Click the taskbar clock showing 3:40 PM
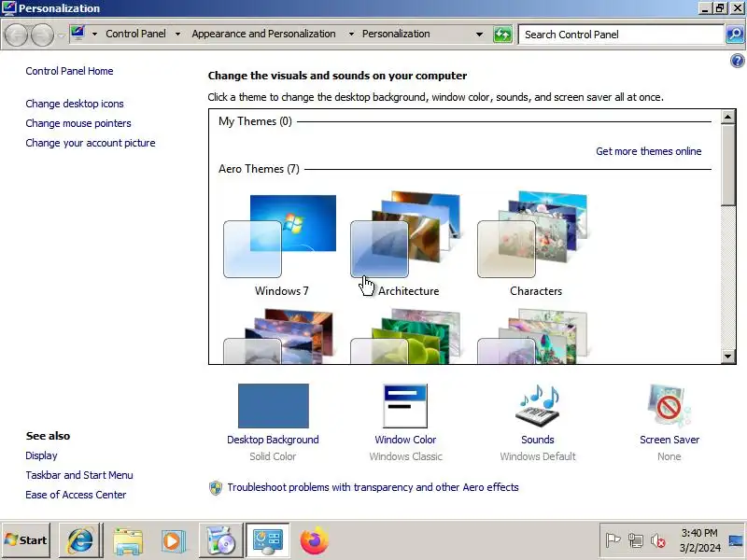 pyautogui.click(x=698, y=540)
